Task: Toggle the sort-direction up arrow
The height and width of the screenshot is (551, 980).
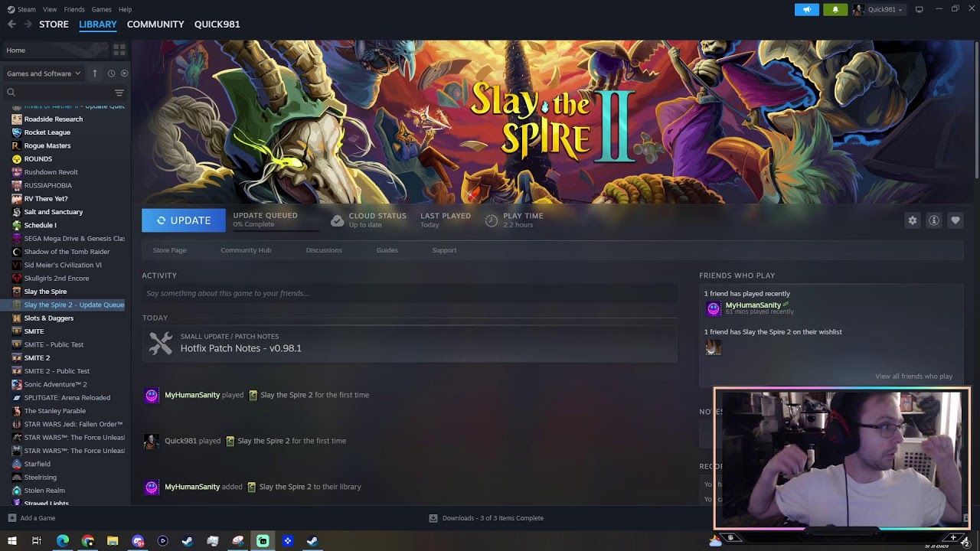Action: point(95,73)
